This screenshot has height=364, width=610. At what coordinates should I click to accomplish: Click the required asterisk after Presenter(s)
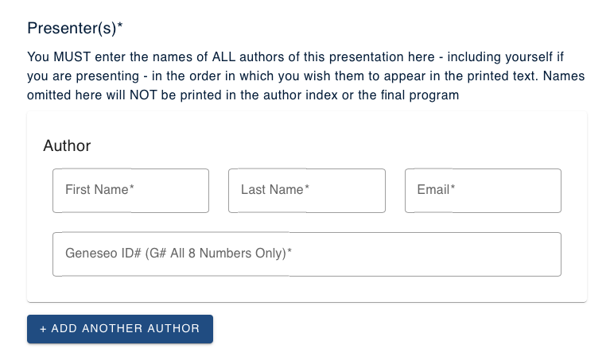(120, 27)
